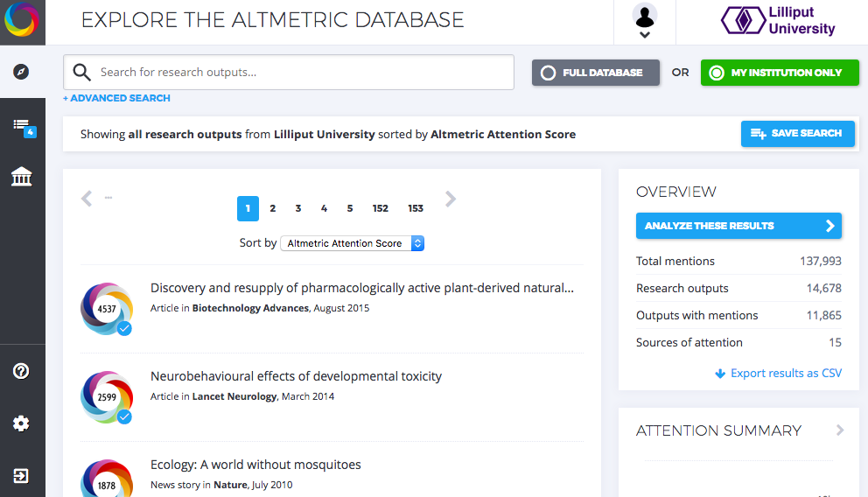Open the institution building icon in sidebar

point(22,178)
